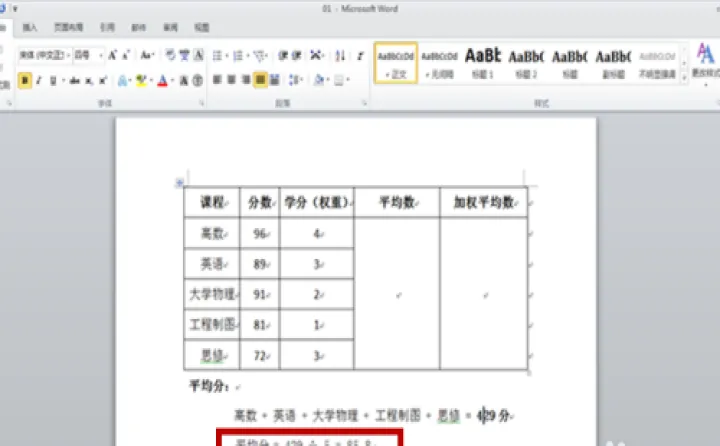
Task: Click the Numbering list icon
Action: pos(238,56)
